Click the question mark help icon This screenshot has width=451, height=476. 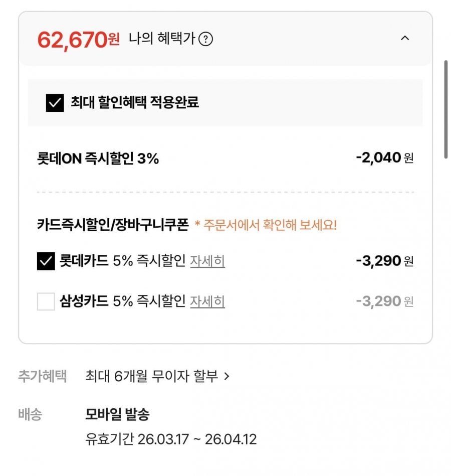click(x=206, y=39)
